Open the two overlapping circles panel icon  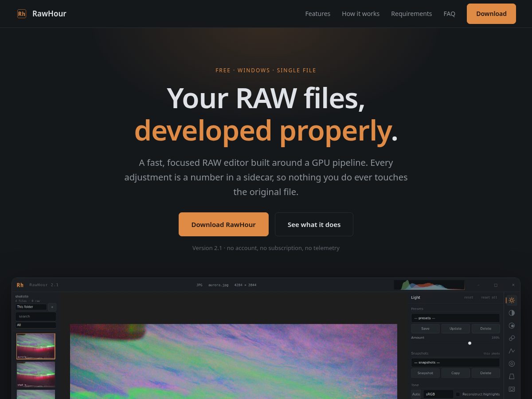tap(512, 338)
